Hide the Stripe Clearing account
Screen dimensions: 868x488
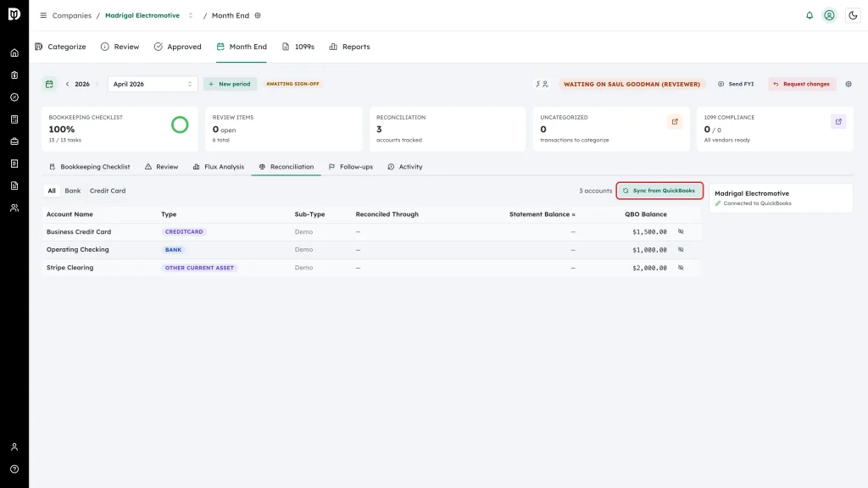click(681, 268)
